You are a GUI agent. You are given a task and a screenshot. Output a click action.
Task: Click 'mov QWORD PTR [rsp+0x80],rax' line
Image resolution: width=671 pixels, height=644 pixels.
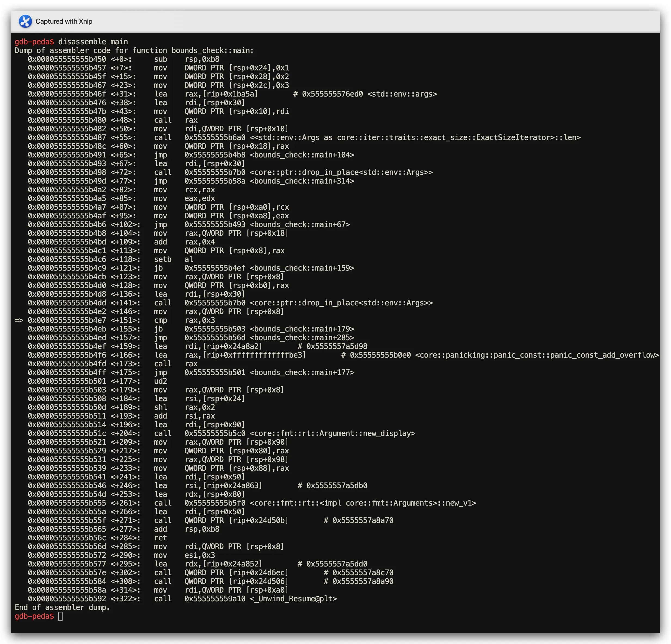(x=221, y=451)
